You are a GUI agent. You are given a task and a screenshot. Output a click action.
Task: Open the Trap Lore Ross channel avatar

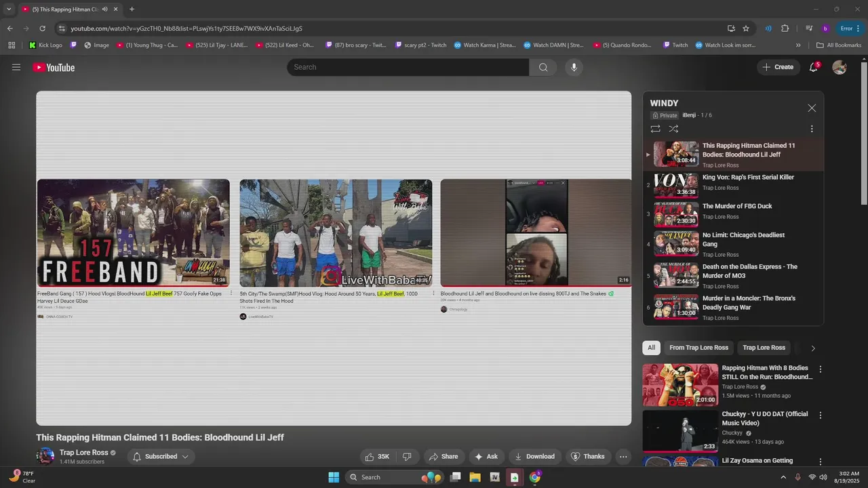coord(45,456)
